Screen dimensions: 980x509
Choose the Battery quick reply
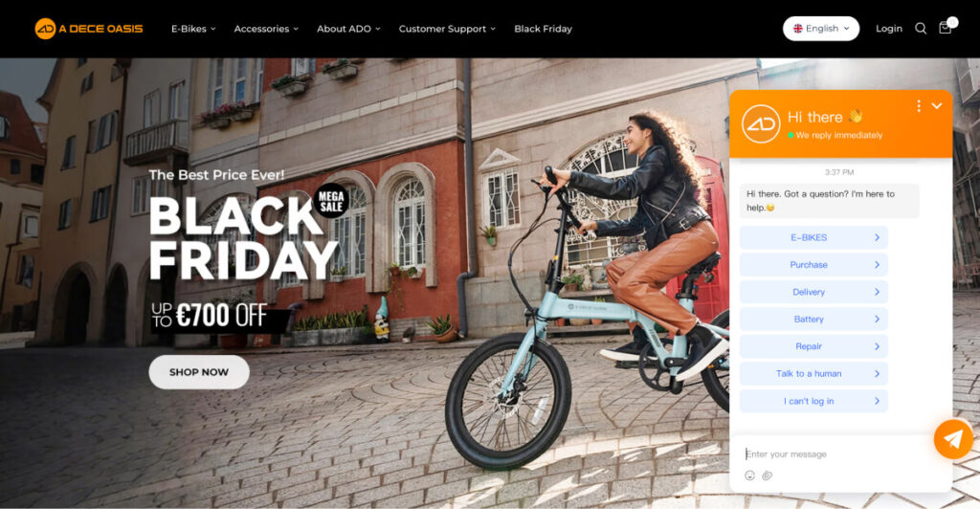pos(813,320)
